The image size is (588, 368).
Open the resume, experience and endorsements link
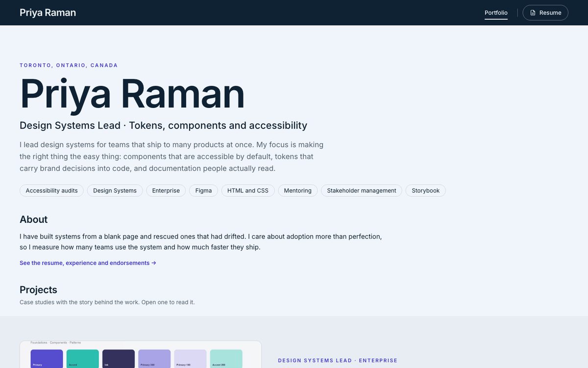pyautogui.click(x=88, y=263)
